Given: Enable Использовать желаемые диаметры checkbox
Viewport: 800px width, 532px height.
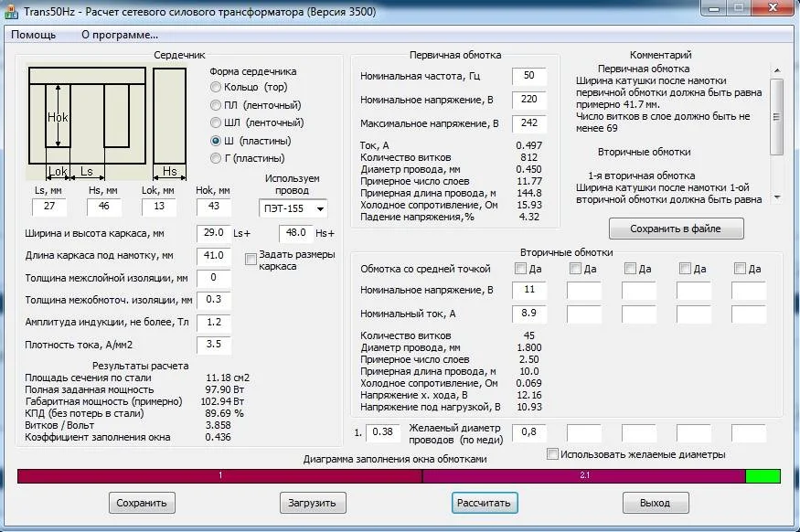Looking at the screenshot, I should [552, 454].
